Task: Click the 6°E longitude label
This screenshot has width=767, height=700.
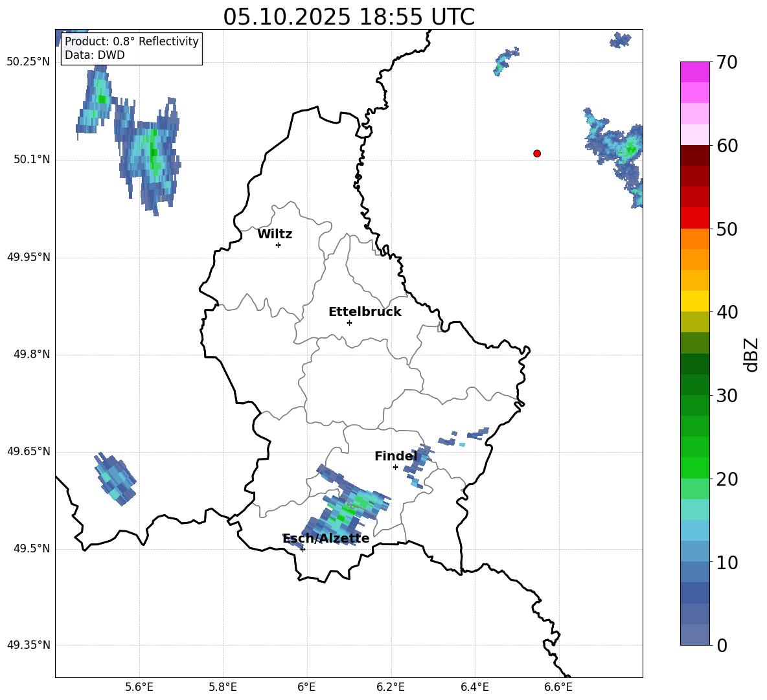Action: (306, 687)
